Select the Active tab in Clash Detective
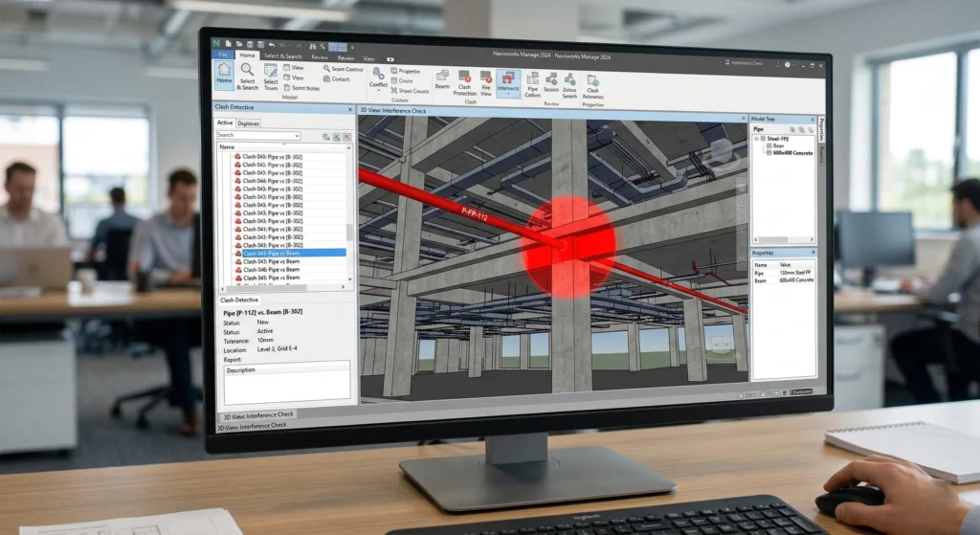The height and width of the screenshot is (535, 980). coord(226,123)
